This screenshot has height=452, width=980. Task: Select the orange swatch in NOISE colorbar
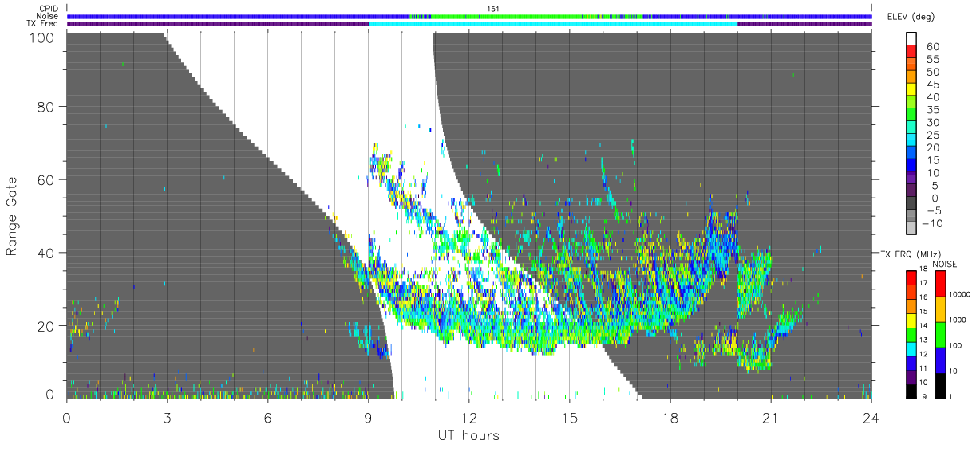point(940,309)
